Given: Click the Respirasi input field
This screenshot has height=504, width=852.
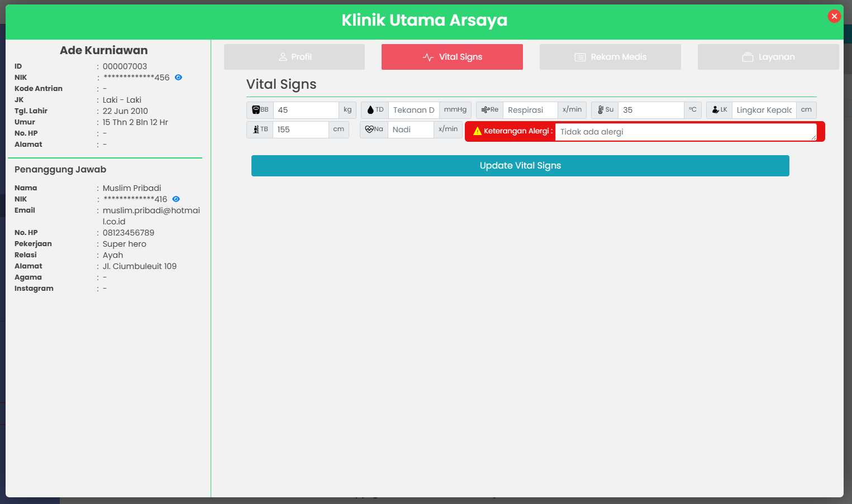Looking at the screenshot, I should pyautogui.click(x=530, y=110).
